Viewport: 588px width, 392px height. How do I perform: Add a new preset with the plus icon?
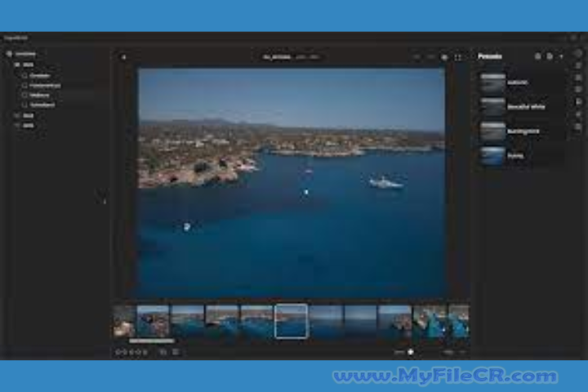click(x=561, y=56)
